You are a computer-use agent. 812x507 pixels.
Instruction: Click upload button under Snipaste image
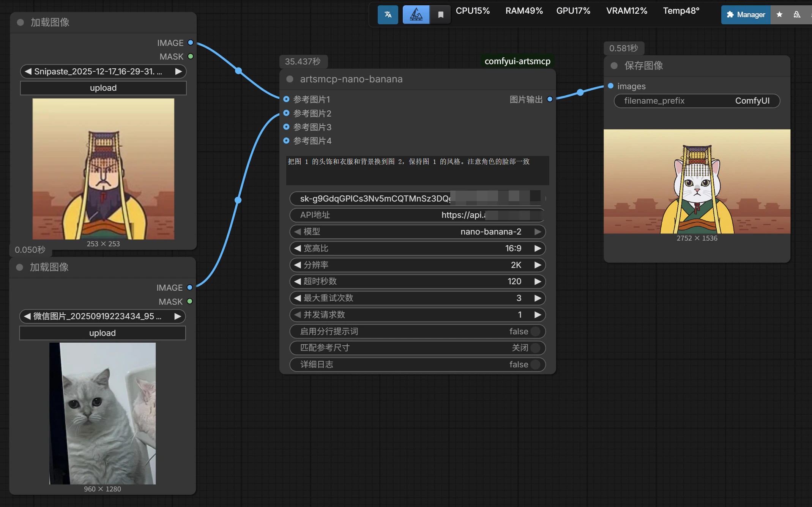pos(103,88)
